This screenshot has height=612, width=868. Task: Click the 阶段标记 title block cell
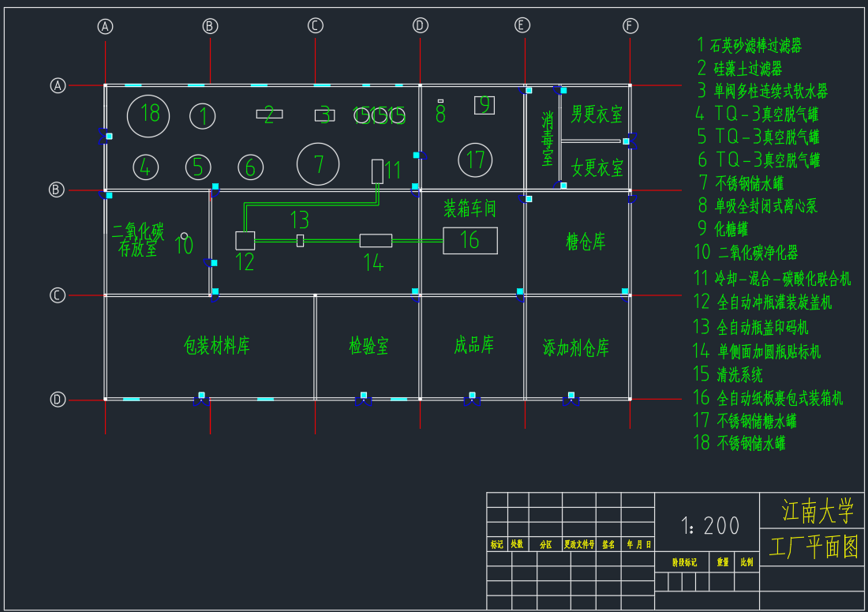[684, 562]
